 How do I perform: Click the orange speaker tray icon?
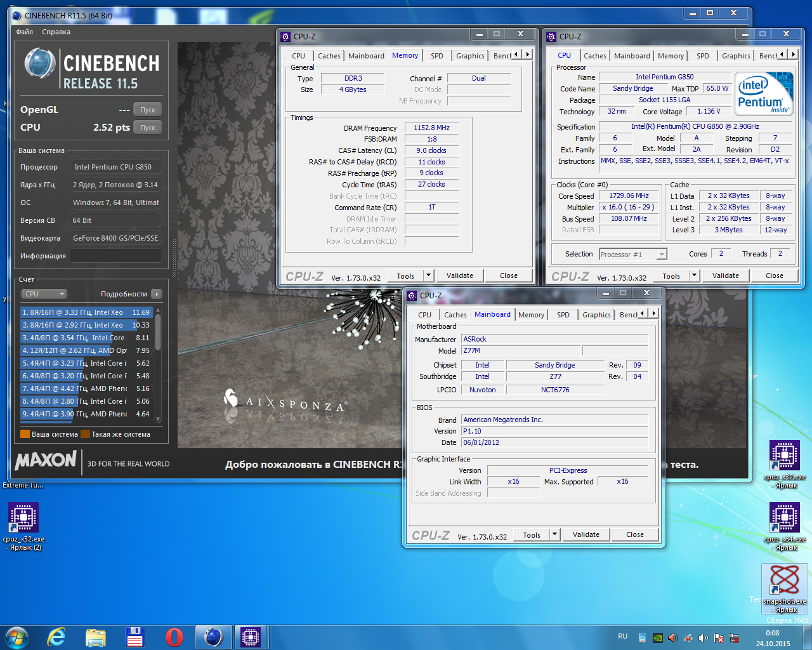[672, 638]
